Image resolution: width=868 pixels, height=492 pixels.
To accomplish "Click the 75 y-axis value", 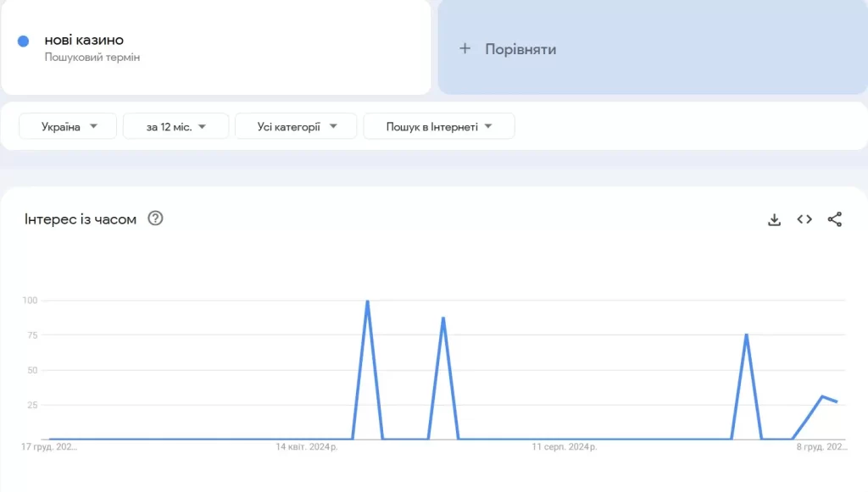I will (x=33, y=335).
